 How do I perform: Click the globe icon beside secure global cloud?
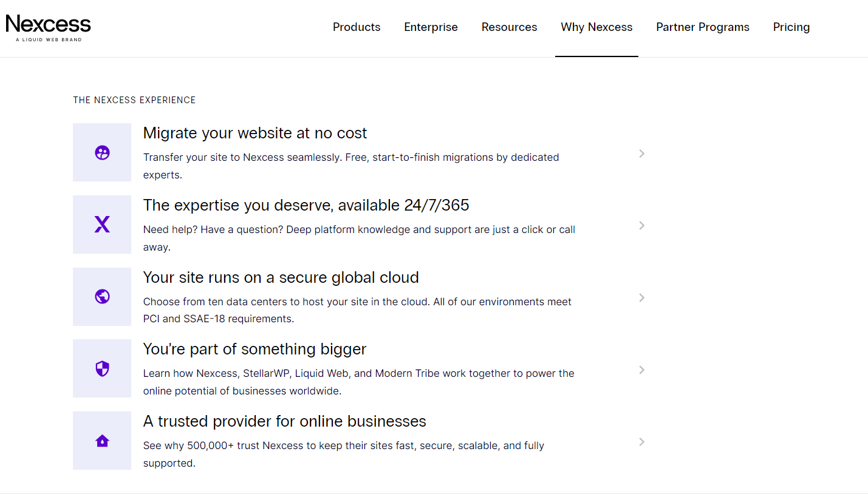click(x=102, y=297)
